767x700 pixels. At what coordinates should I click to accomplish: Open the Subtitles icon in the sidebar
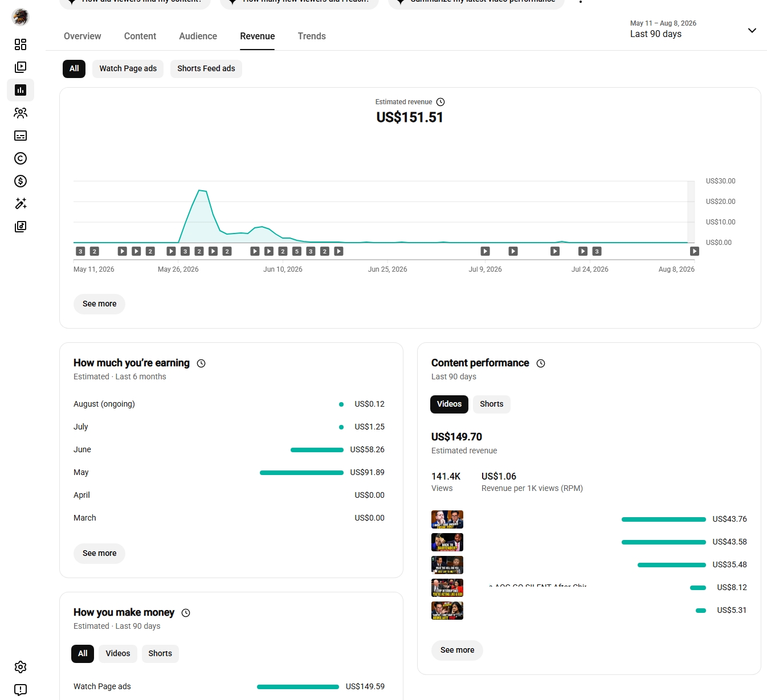click(x=21, y=136)
